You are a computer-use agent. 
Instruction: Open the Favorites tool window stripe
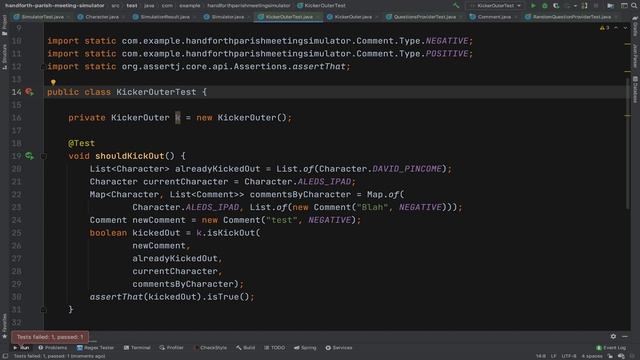(x=4, y=326)
